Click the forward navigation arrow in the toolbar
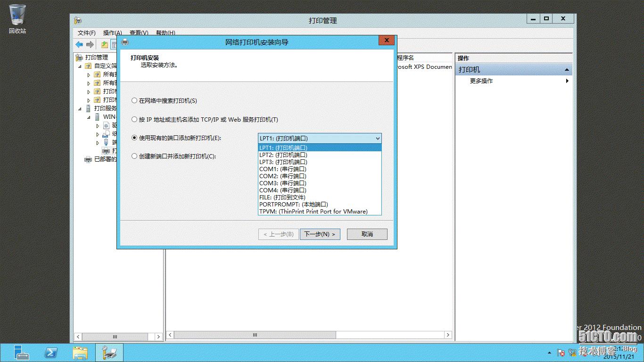644x362 pixels. (89, 44)
